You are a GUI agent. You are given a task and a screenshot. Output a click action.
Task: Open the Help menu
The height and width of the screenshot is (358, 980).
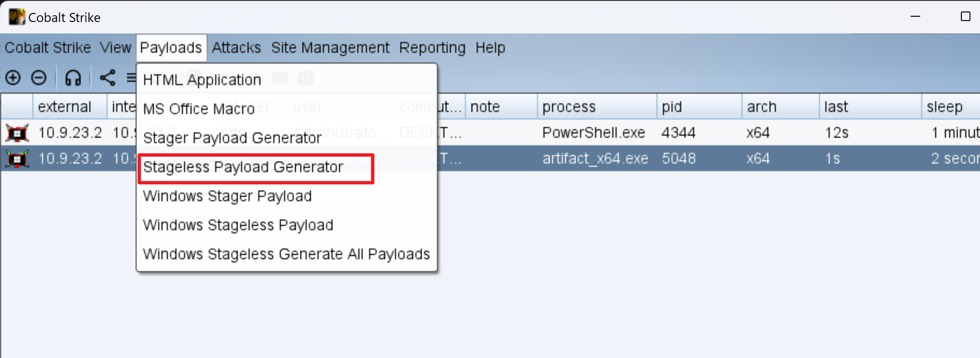pos(490,48)
